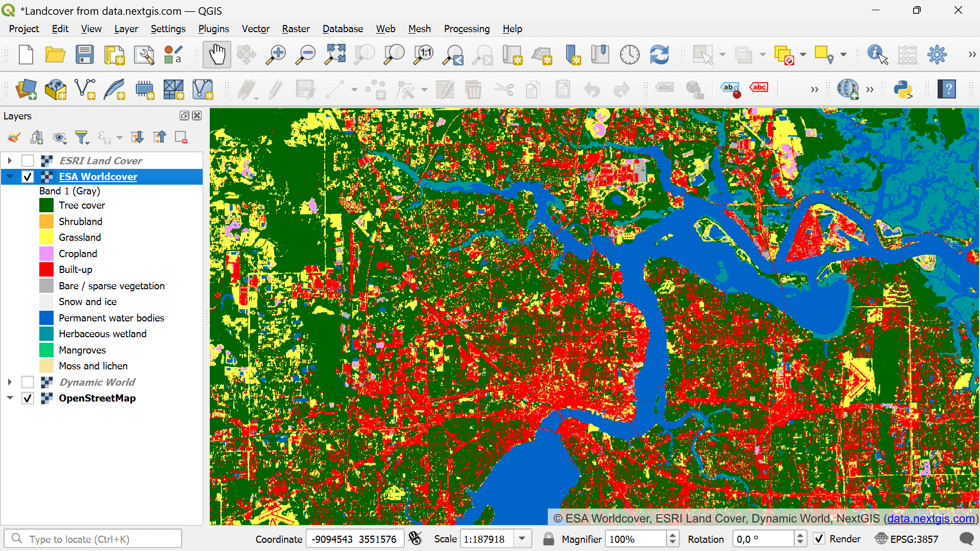980x551 pixels.
Task: Select the Identify Features tool
Action: pyautogui.click(x=877, y=55)
